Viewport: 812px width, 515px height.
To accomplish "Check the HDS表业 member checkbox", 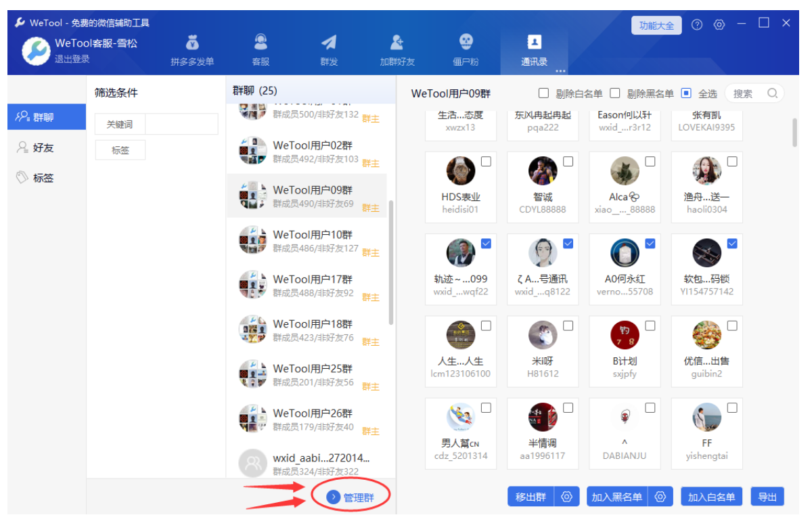I will tap(486, 161).
